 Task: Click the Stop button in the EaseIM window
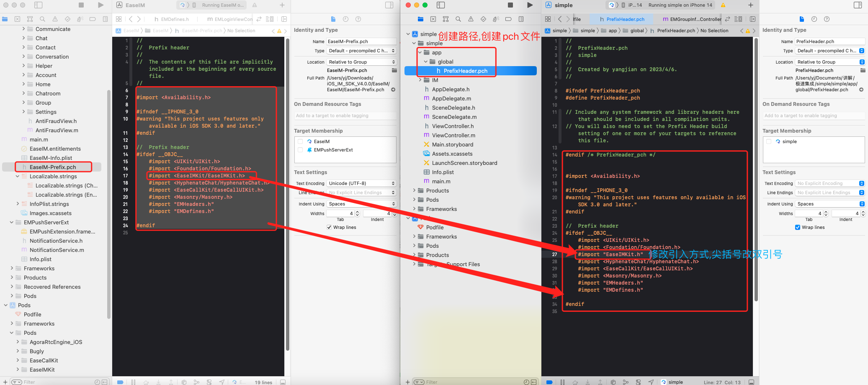81,5
